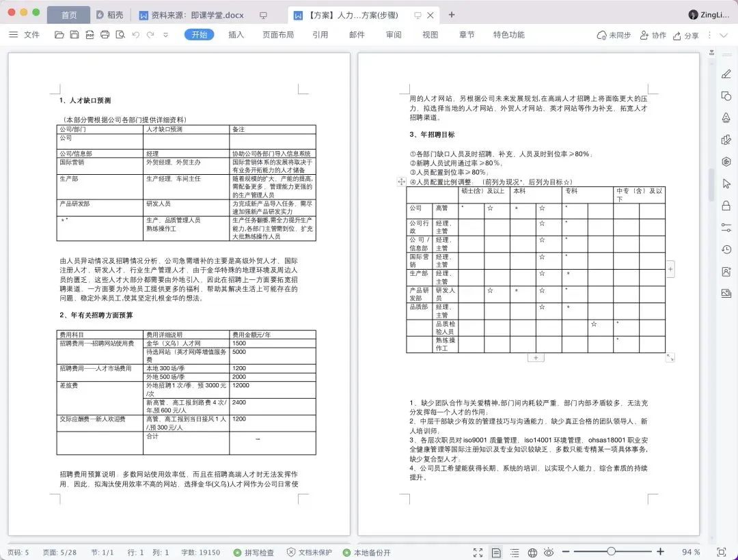Click the 94 % zoom level value
Screen dimensions: 738x560
[691, 552]
